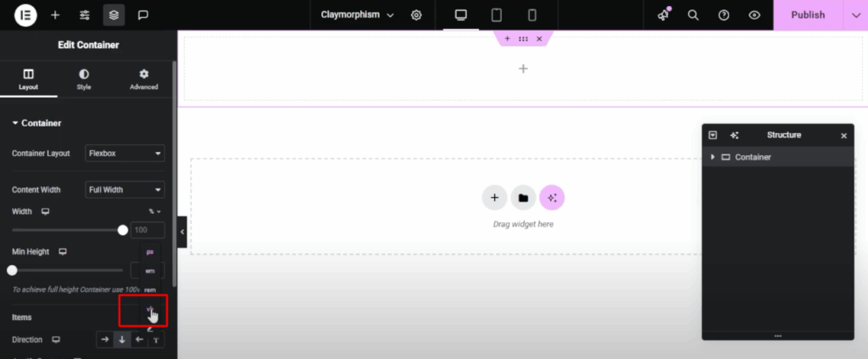Add container via top handle plus
This screenshot has width=868, height=359.
point(507,39)
